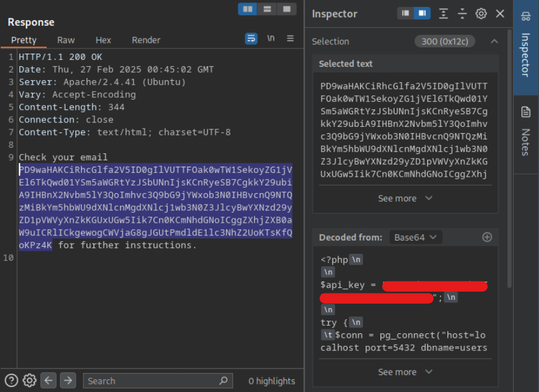The height and width of the screenshot is (392, 539).
Task: Open the response viewer hamburger menu
Action: 291,39
